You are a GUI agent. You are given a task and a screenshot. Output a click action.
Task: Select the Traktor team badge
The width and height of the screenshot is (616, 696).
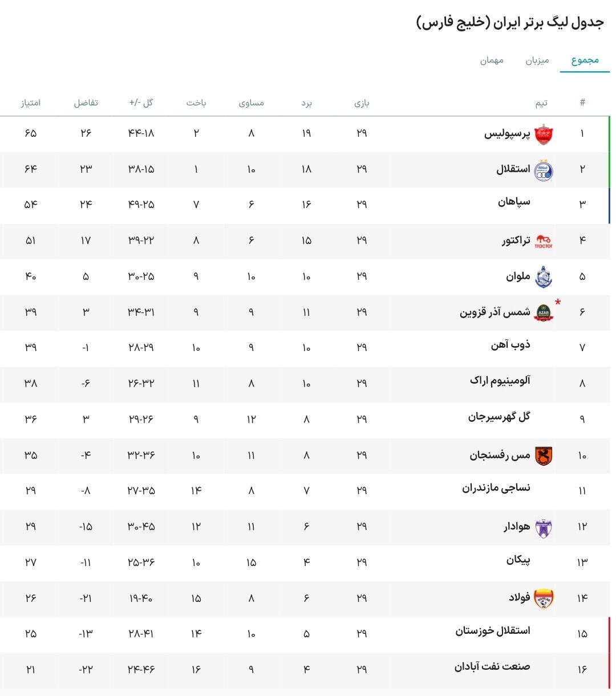[x=544, y=241]
